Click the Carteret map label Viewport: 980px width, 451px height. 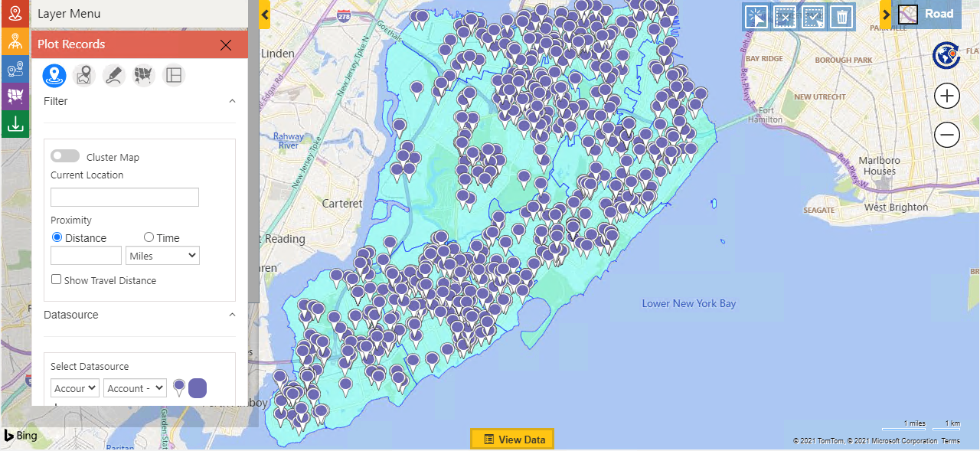pos(342,204)
